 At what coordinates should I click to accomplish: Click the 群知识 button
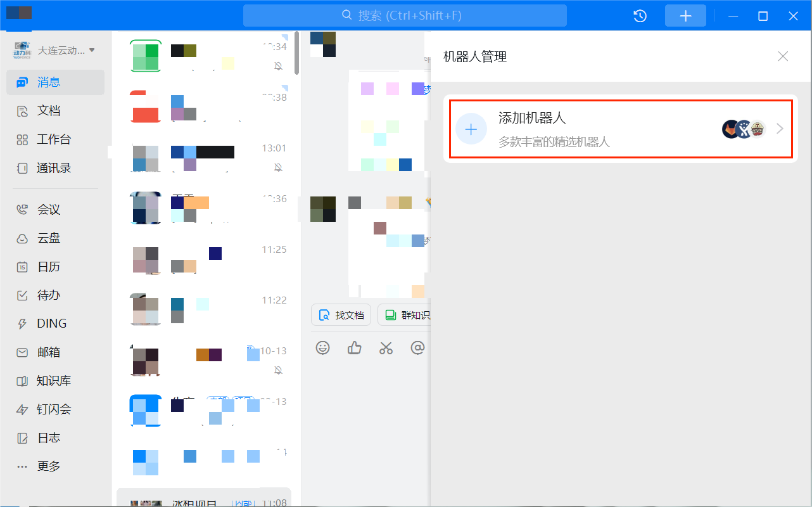(405, 315)
